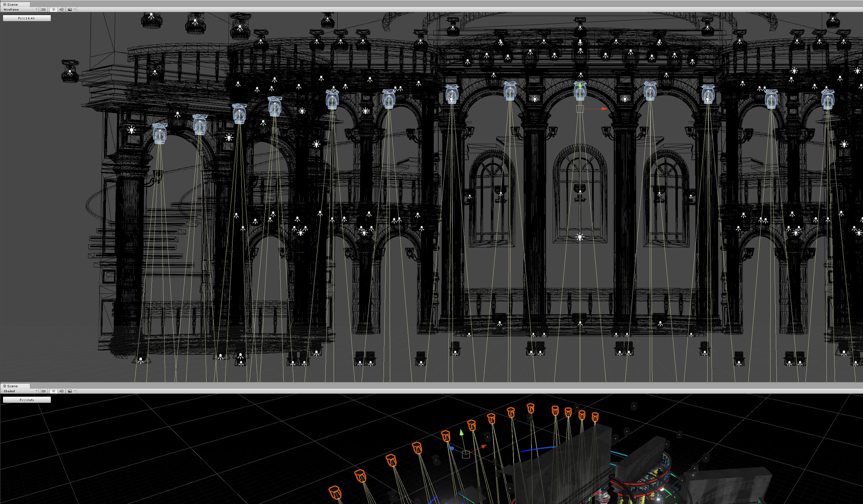Click the green Y-axis arrow in wireframe view
Image resolution: width=863 pixels, height=504 pixels.
point(580,85)
